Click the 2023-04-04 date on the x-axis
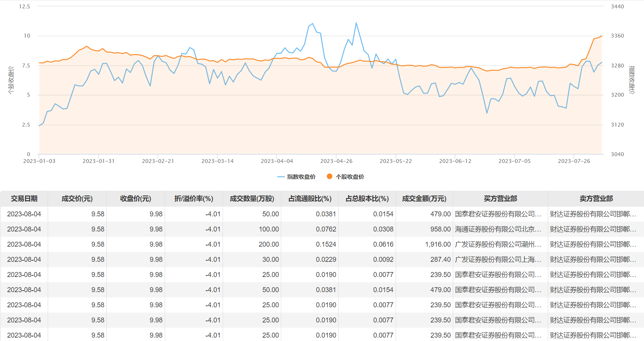This screenshot has width=644, height=341. pyautogui.click(x=277, y=161)
